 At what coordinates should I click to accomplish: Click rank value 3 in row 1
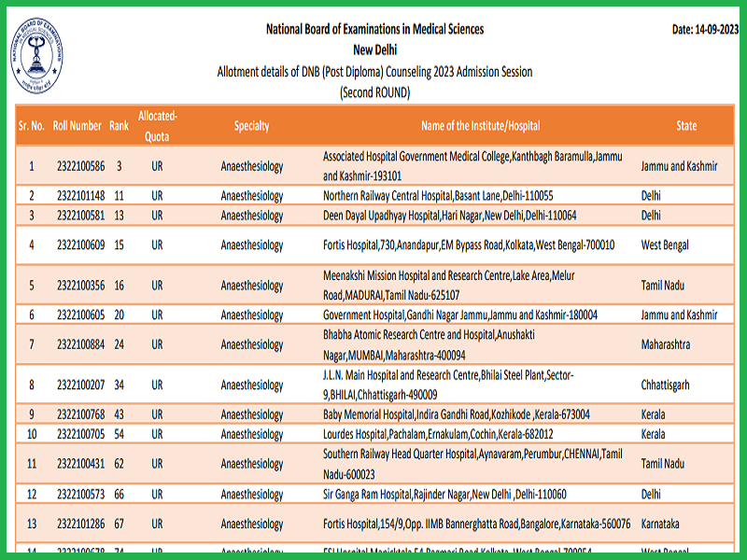[x=120, y=166]
